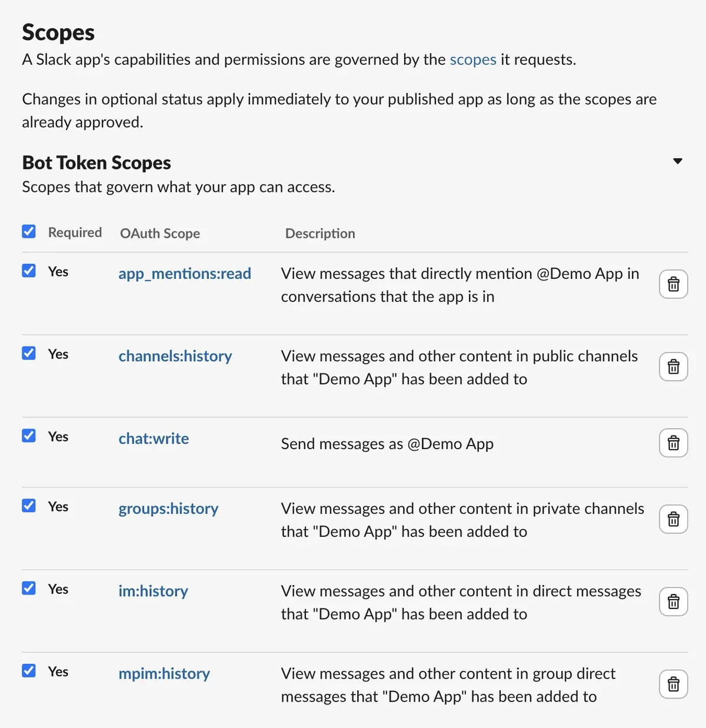Open the scopes documentation link

point(473,59)
